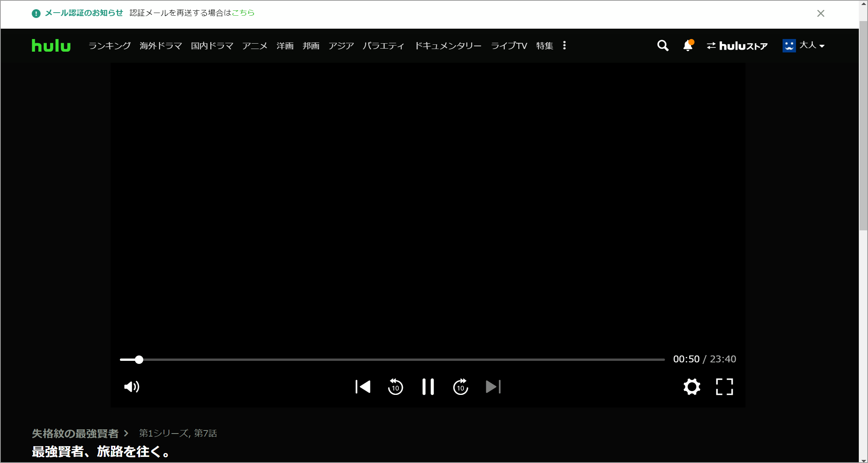
Task: Enter fullscreen mode
Action: click(724, 387)
